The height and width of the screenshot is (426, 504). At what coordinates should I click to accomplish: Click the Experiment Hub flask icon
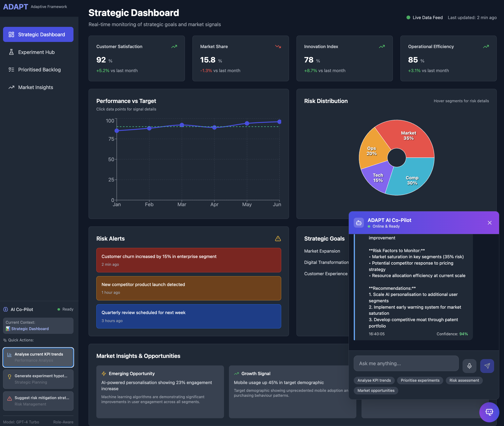point(11,52)
